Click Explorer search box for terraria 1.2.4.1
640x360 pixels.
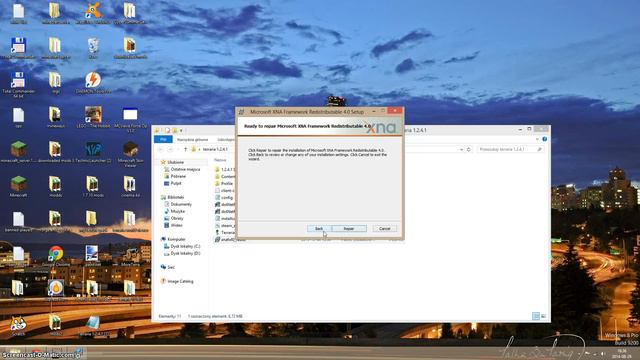[510, 149]
